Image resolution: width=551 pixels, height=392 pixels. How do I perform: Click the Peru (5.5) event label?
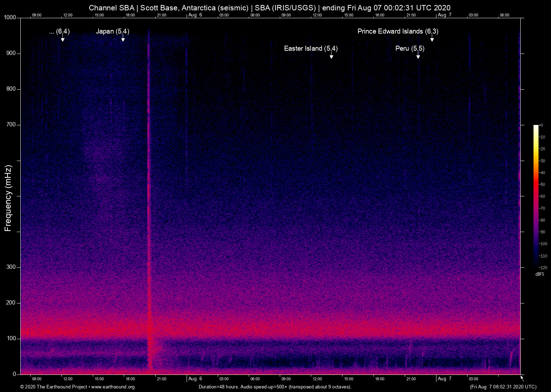[x=410, y=49]
